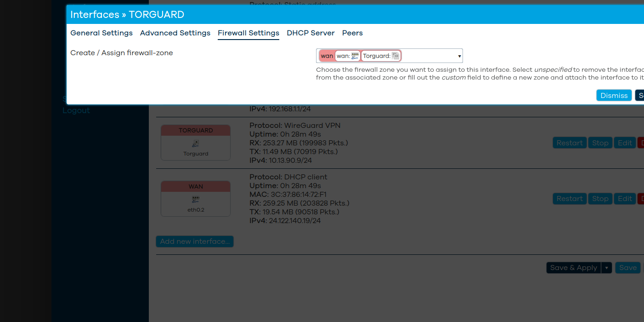
Task: Select the IPv4 10.13.90.9/24 address text
Action: (281, 161)
